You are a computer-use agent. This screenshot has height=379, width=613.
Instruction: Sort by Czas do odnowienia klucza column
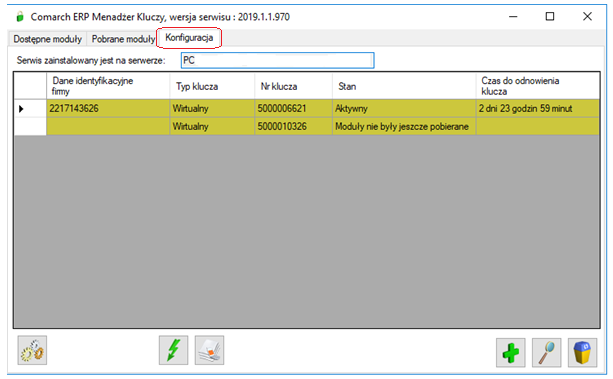pyautogui.click(x=538, y=86)
